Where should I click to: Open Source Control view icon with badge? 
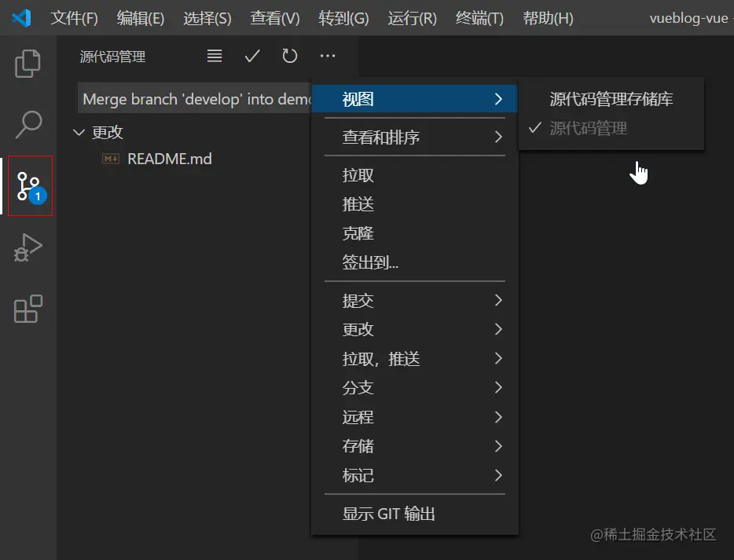point(30,185)
